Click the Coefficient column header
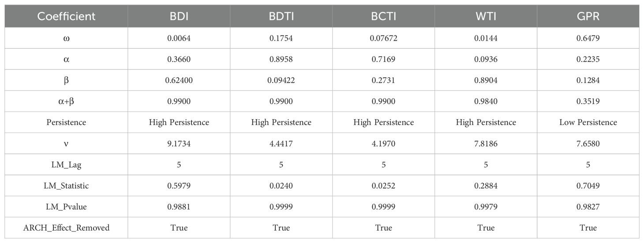Viewport: 644px width, 243px height. tap(66, 16)
